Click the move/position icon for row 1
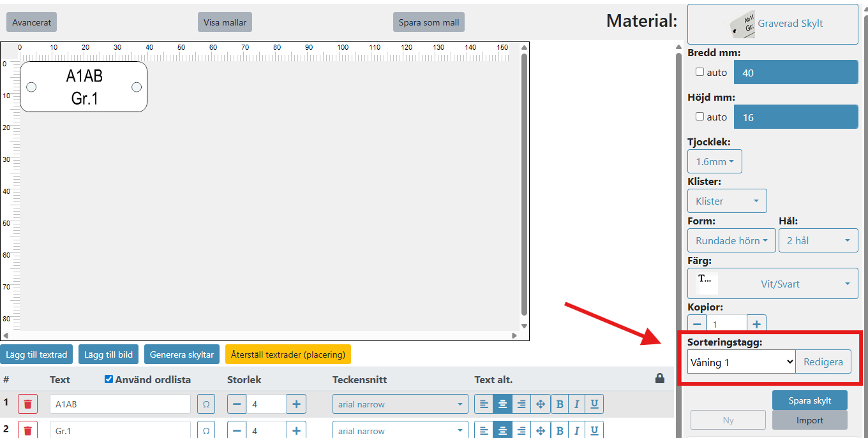The width and height of the screenshot is (868, 438). click(540, 404)
